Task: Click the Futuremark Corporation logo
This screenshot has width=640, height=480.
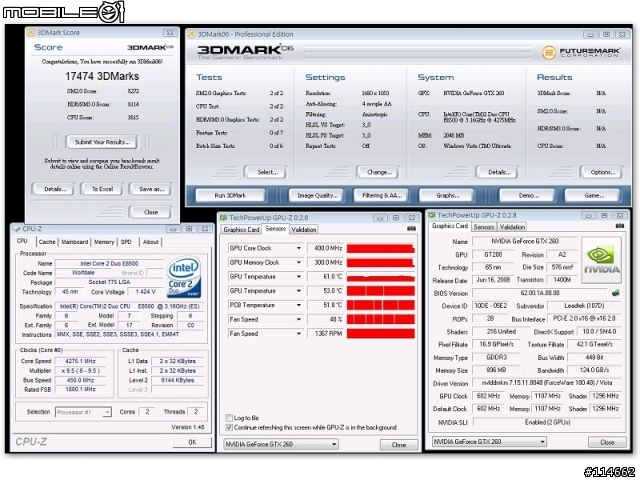Action: (x=581, y=52)
